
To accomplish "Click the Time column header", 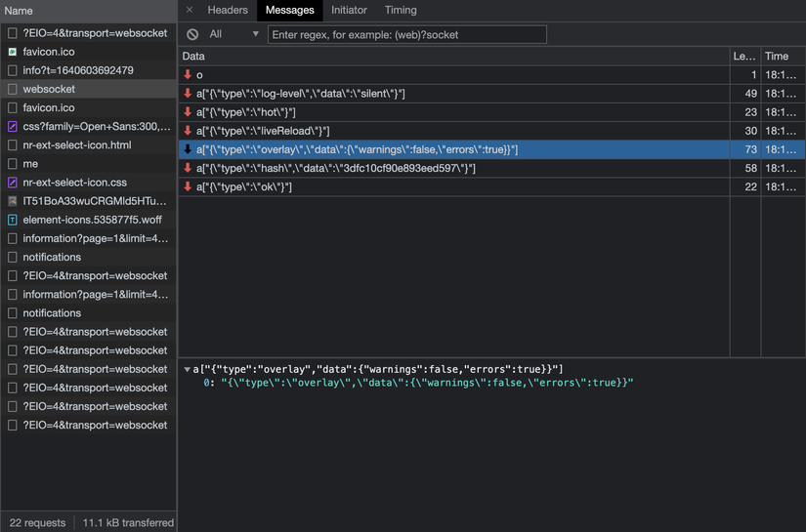I will 779,57.
